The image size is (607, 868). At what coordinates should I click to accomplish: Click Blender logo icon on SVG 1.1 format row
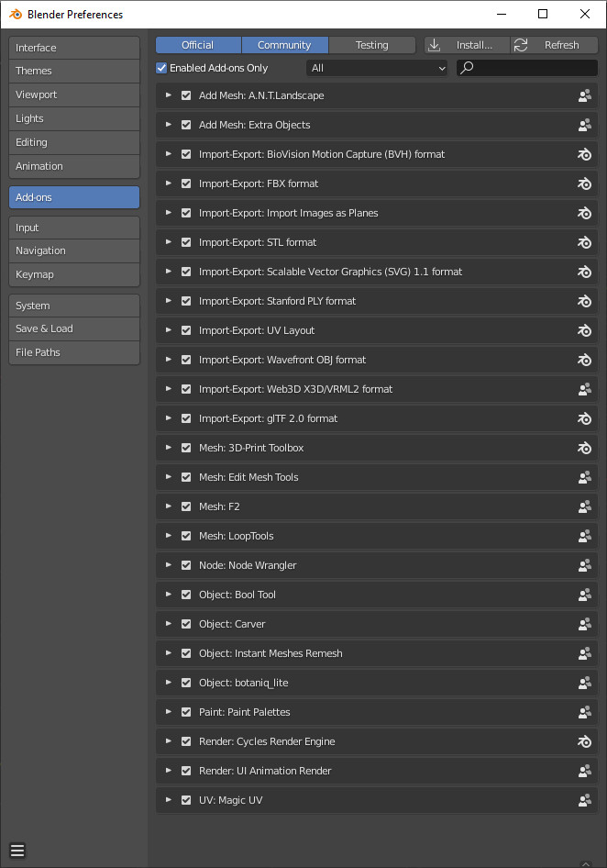pyautogui.click(x=584, y=272)
